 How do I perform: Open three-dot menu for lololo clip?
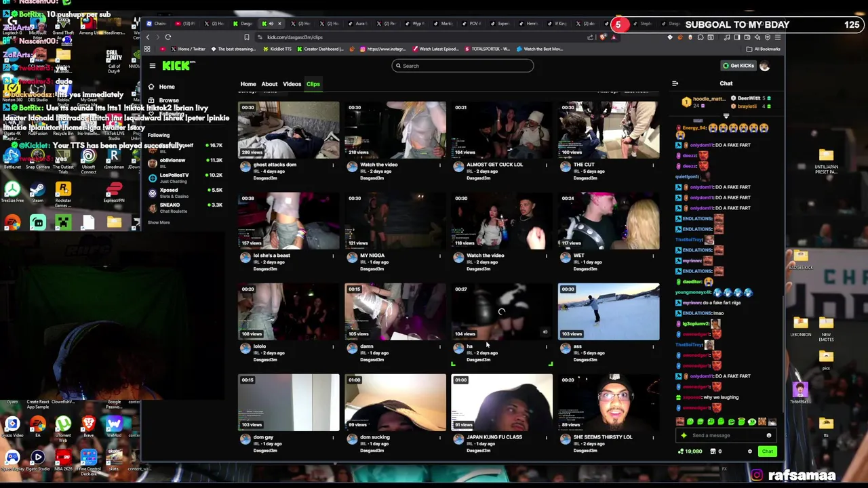333,346
